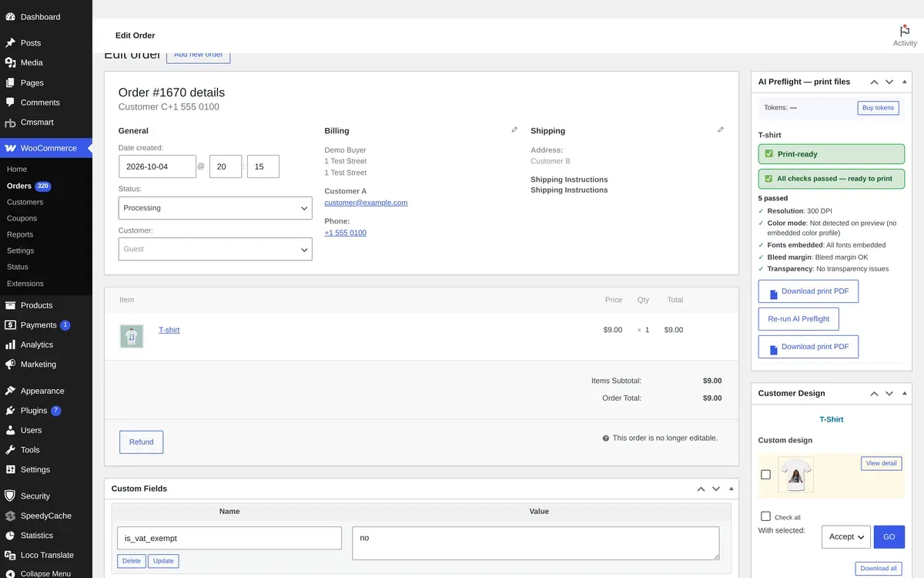Click the hour input showing 20
Viewport: 924px width, 578px height.
tap(226, 166)
